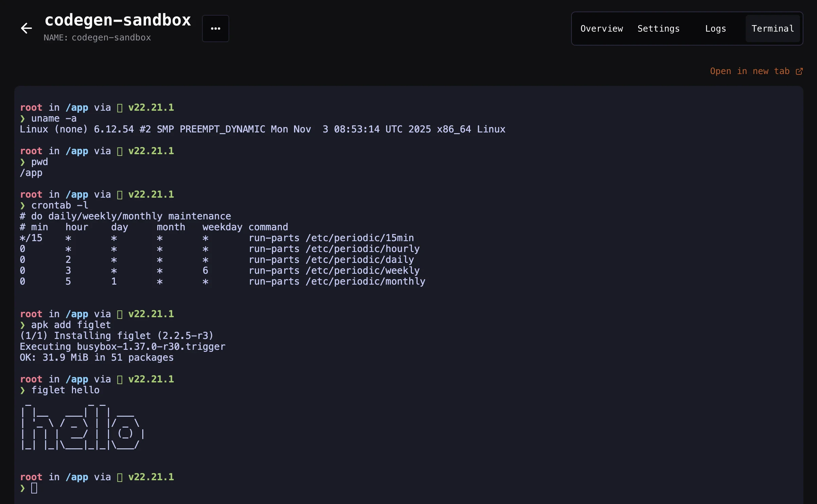Open the terminal in a new tab

750,71
